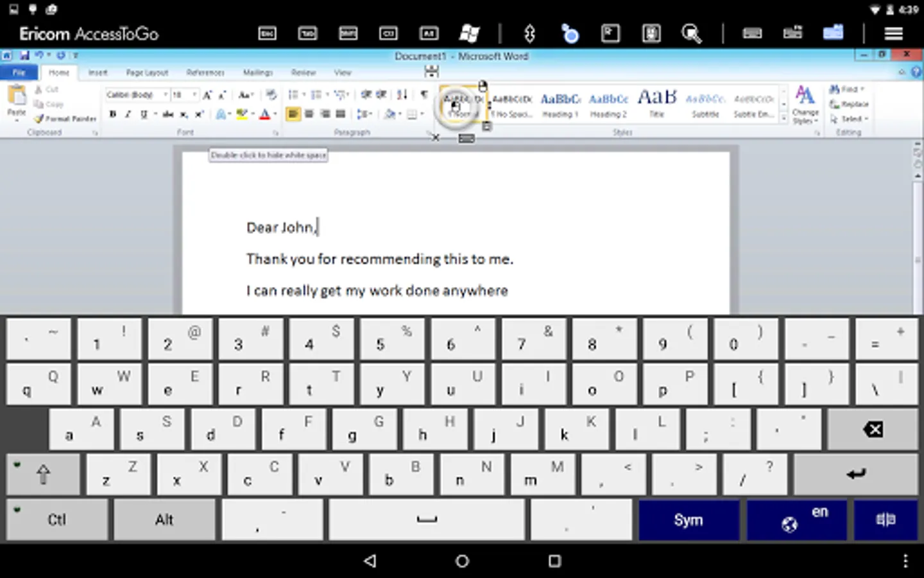Open the font size dropdown
The image size is (924, 578).
point(194,95)
